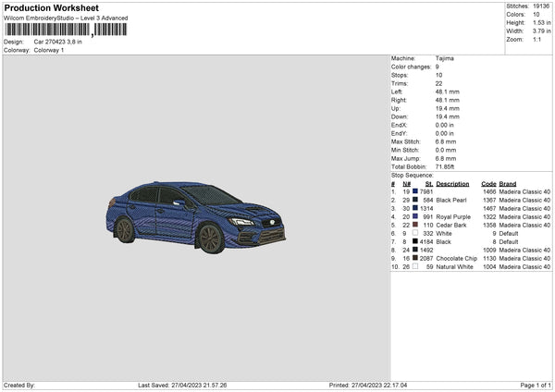Select the Colorway 1 value
Image resolution: width=555 pixels, height=392 pixels.
click(50, 50)
